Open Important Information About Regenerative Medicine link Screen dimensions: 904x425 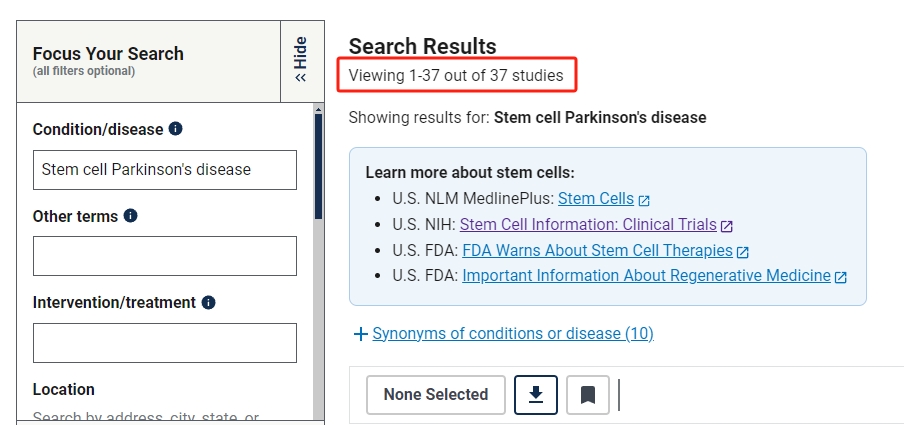coord(646,276)
